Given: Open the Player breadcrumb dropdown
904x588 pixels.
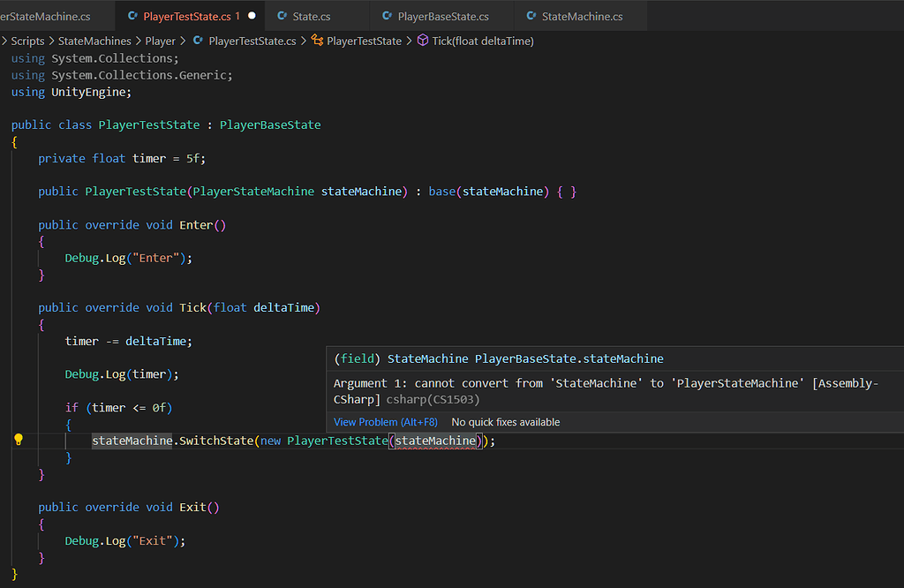Looking at the screenshot, I should pyautogui.click(x=161, y=40).
